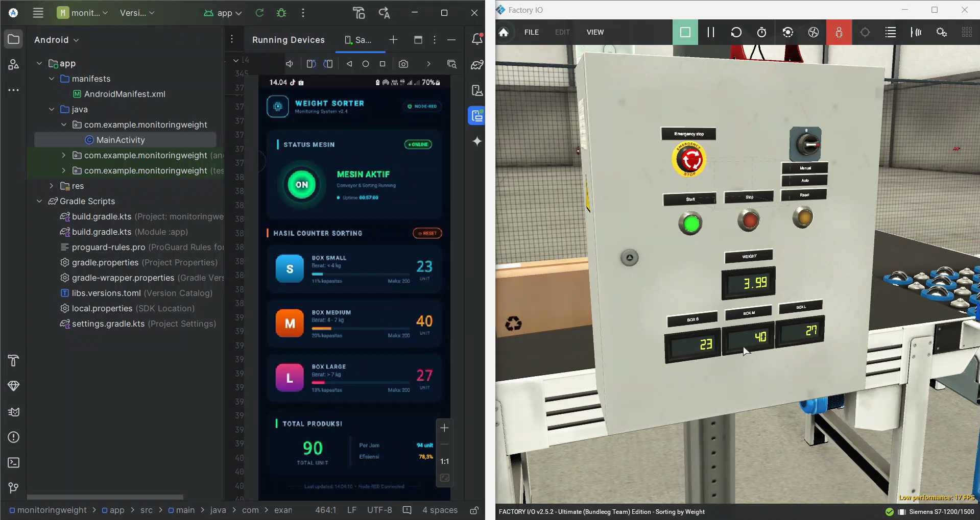Screen dimensions: 980x520
Task: Open the camera list icon in Factory IO
Action: coord(891,32)
